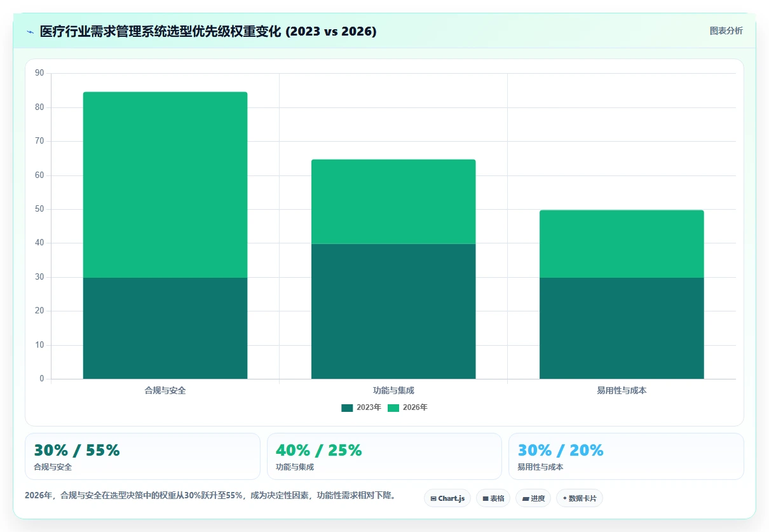Screen dimensions: 769x532
Task: Click the 30% / 20% 易用性与成本 card
Action: pos(626,456)
